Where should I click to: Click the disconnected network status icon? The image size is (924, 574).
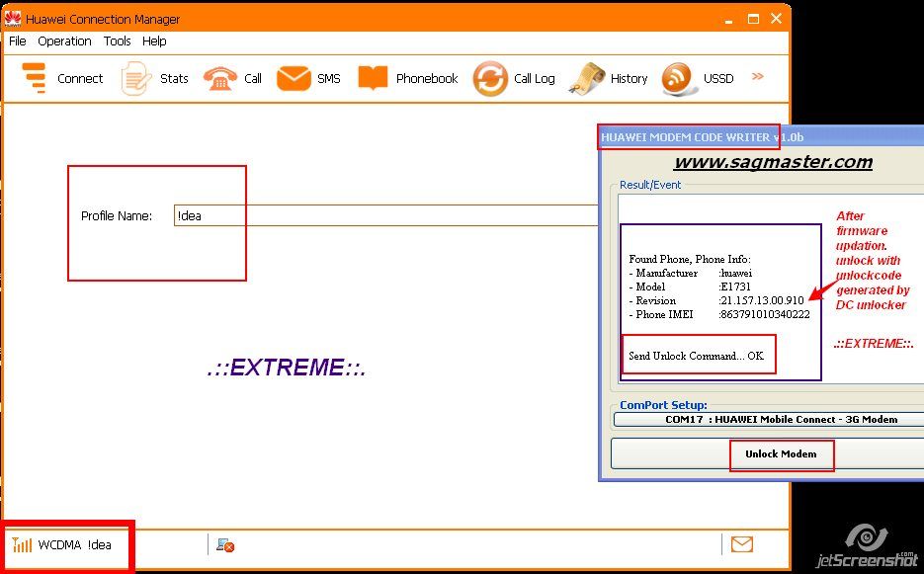(x=225, y=545)
